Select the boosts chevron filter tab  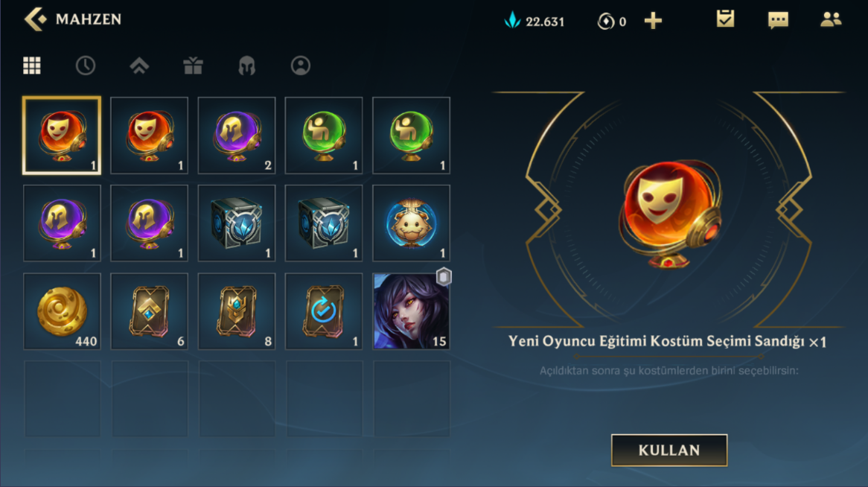pos(139,66)
